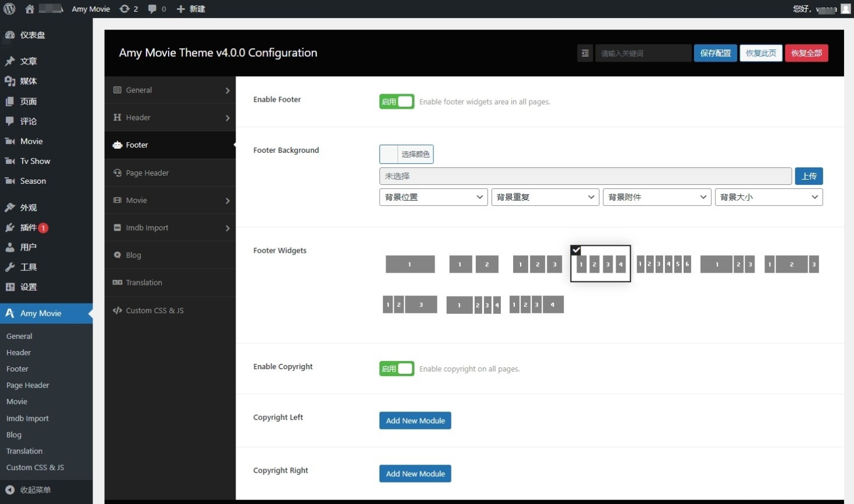Click the user avatar in admin bar

[x=846, y=9]
